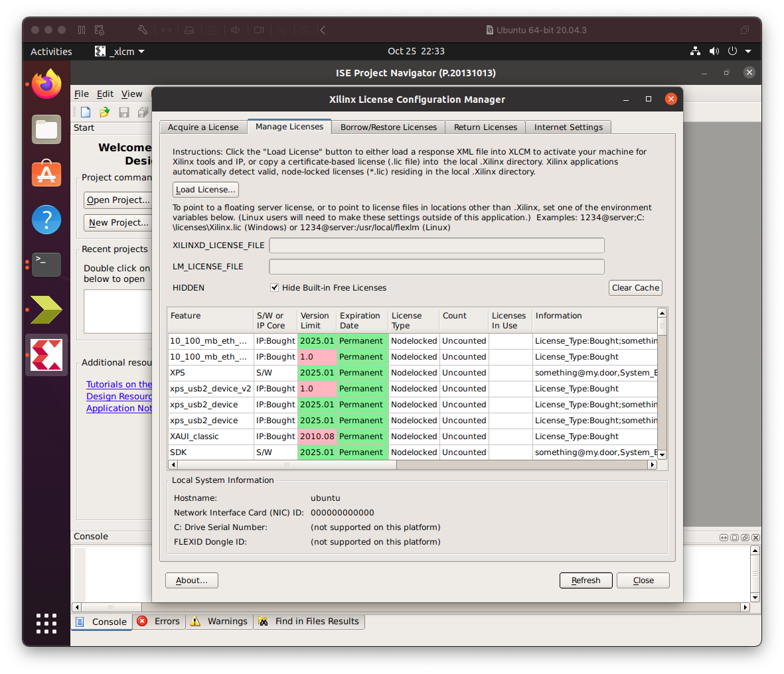Click the Information column header
This screenshot has width=784, height=674.
[595, 320]
